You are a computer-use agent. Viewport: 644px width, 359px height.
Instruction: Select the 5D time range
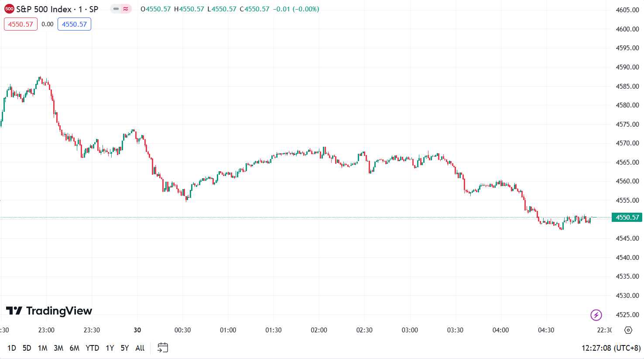[27, 348]
